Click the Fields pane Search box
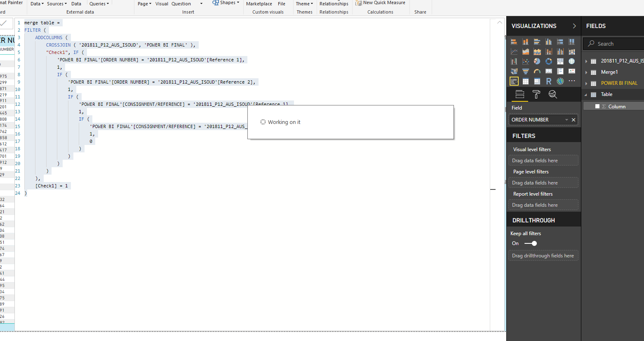 point(614,44)
